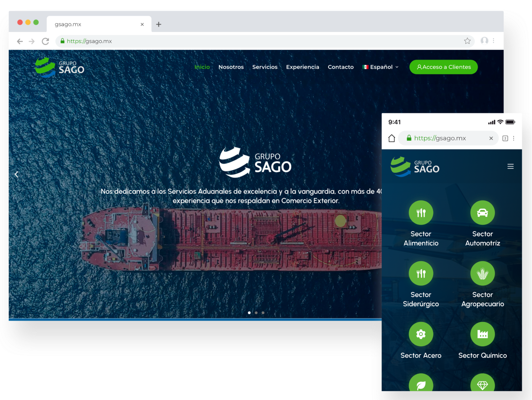Image resolution: width=532 pixels, height=400 pixels.
Task: Open a new tab with the plus button
Action: coord(159,24)
